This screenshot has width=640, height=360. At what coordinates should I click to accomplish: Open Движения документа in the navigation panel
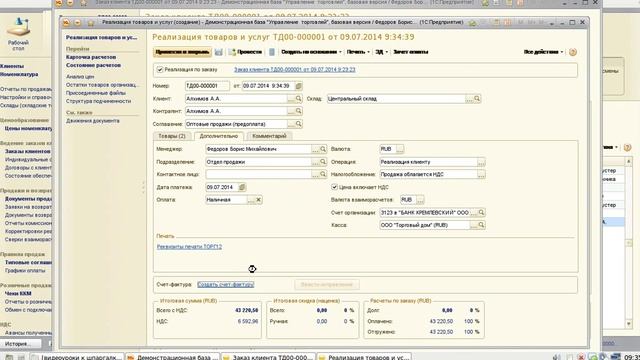pyautogui.click(x=93, y=121)
